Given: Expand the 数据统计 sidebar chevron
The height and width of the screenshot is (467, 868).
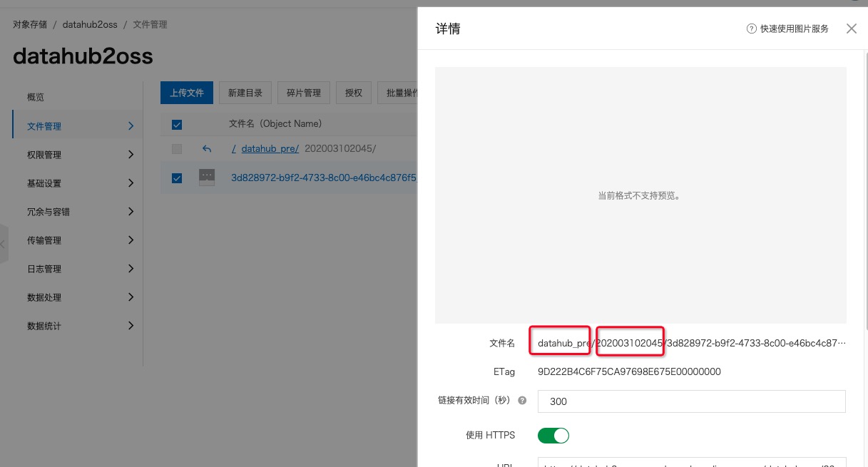Looking at the screenshot, I should point(131,326).
